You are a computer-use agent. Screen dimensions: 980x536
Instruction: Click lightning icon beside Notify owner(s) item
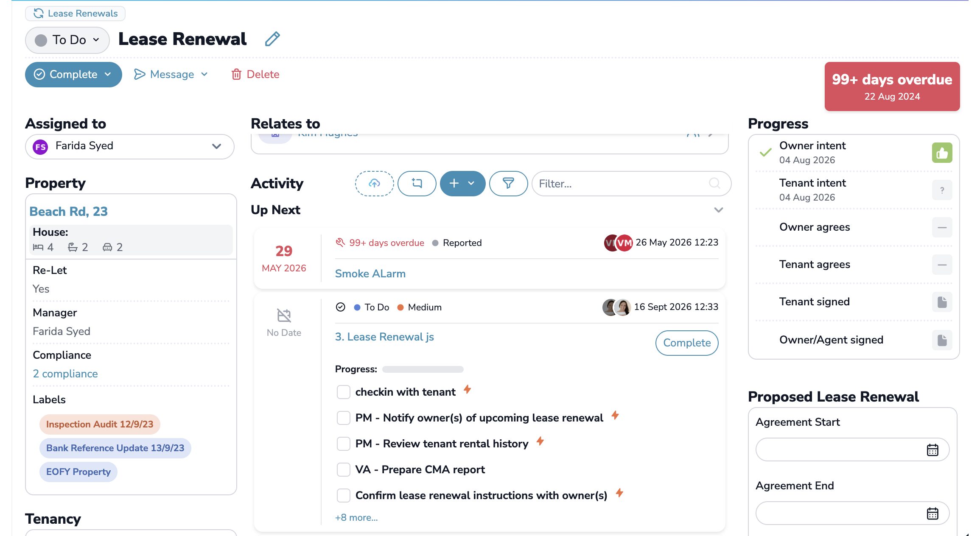pyautogui.click(x=615, y=415)
